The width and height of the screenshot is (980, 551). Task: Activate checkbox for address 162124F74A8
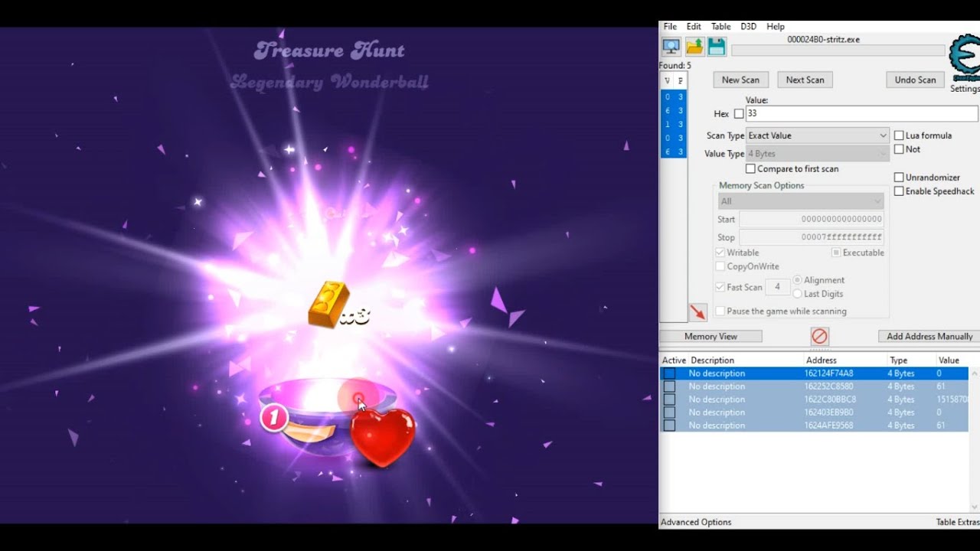[669, 373]
